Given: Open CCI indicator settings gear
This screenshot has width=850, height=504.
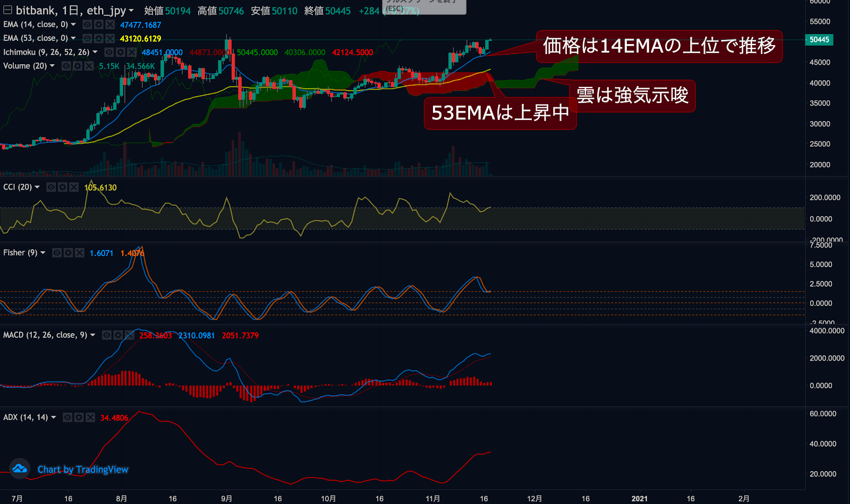Looking at the screenshot, I should 63,187.
